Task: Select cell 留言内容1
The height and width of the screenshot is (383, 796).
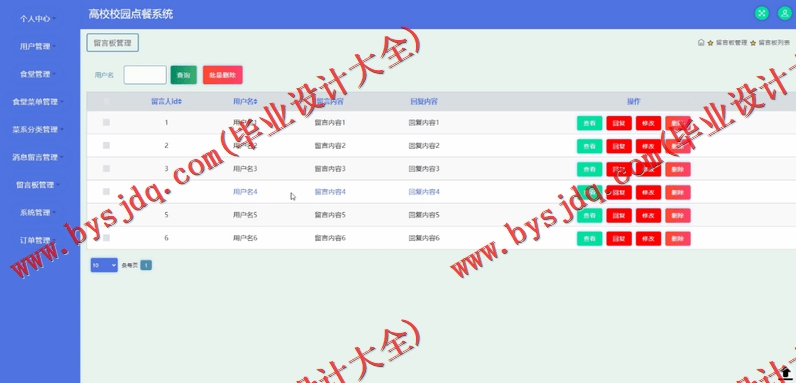Action: pyautogui.click(x=330, y=122)
